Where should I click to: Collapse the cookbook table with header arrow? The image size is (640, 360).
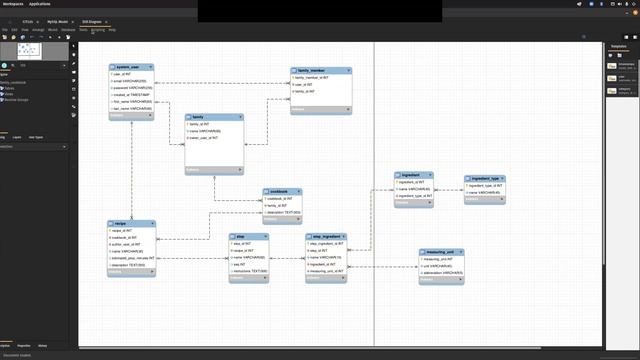coord(299,191)
